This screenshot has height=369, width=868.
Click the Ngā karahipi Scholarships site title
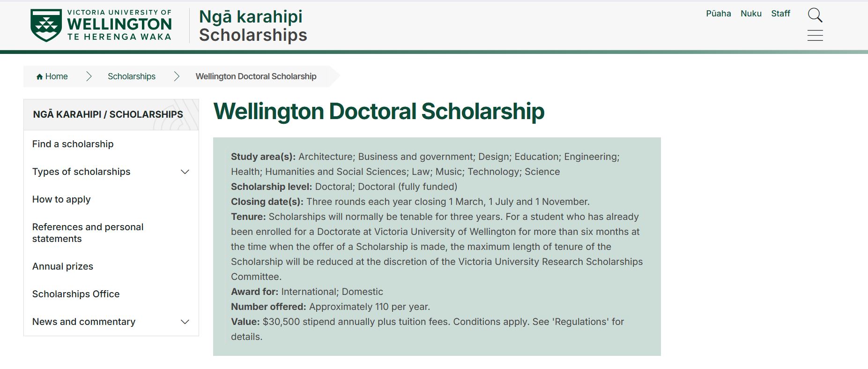[253, 26]
